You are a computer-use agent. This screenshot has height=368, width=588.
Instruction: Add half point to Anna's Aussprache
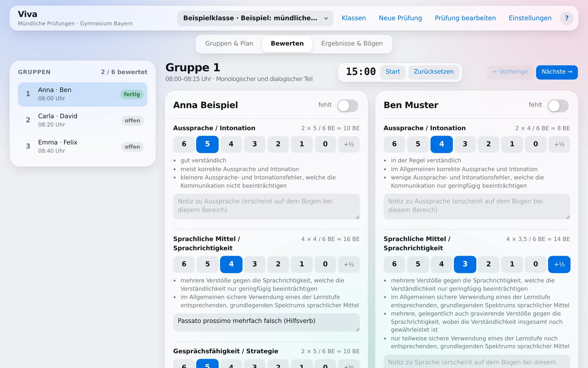click(x=349, y=144)
